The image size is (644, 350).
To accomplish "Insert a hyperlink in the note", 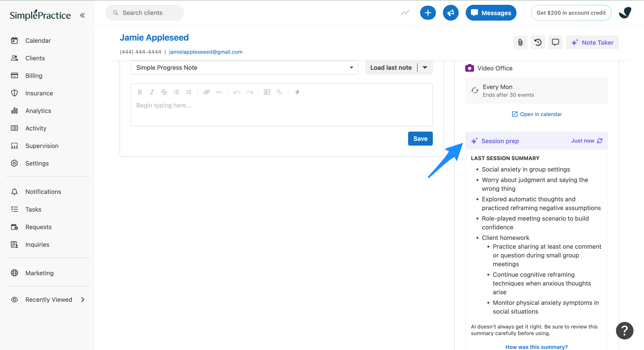I will (x=207, y=92).
